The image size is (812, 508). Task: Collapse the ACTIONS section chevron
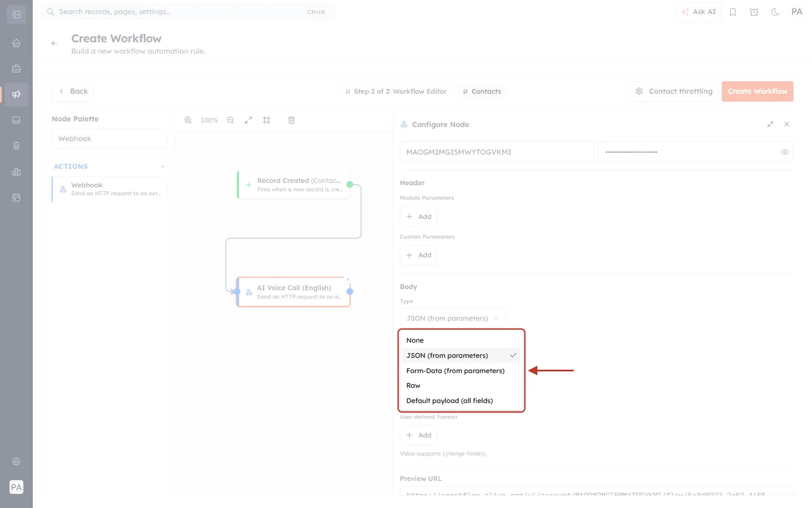click(x=162, y=167)
